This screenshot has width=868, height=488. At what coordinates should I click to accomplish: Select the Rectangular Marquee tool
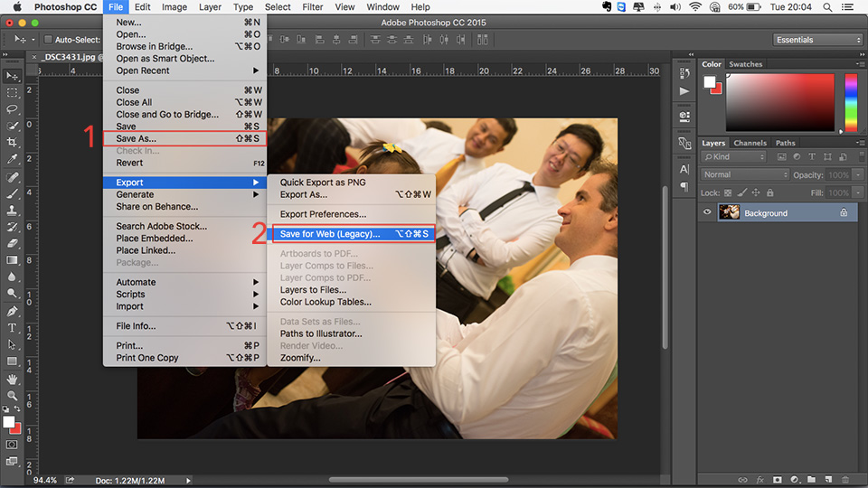click(x=12, y=92)
